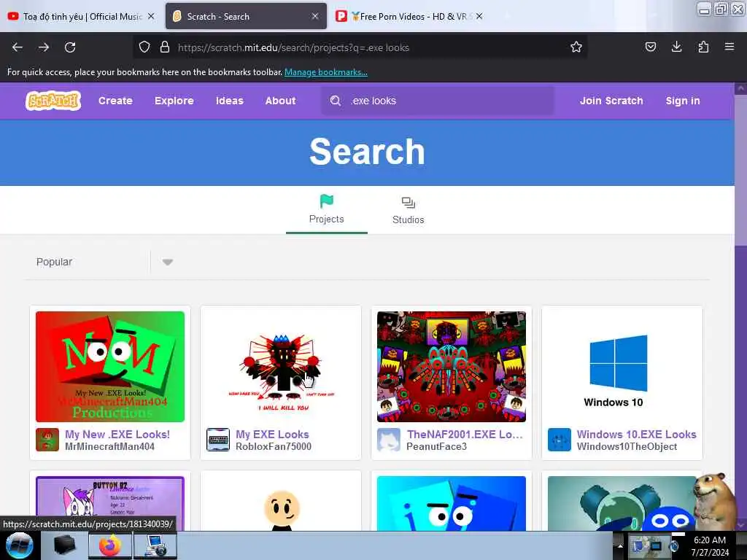Image resolution: width=747 pixels, height=560 pixels.
Task: Open the M&M red green project thumbnail
Action: coord(110,366)
